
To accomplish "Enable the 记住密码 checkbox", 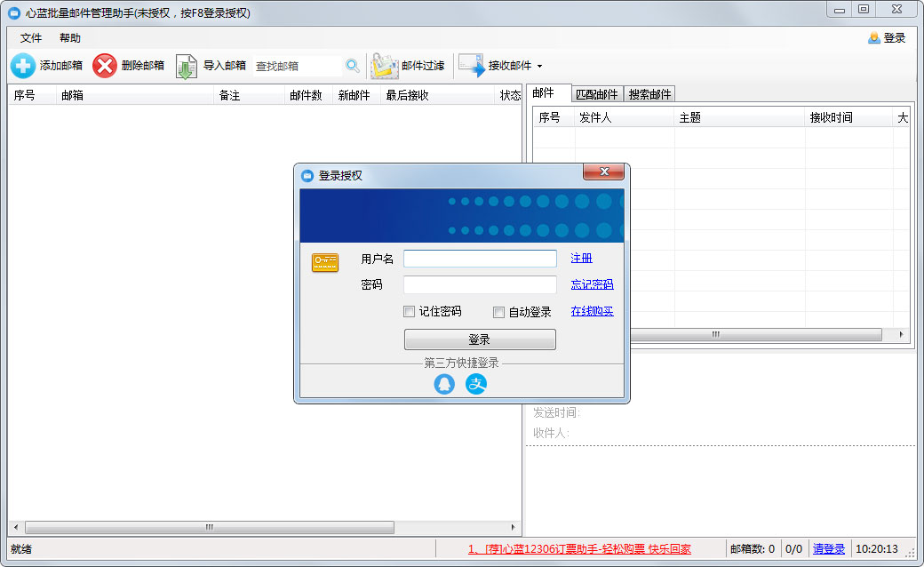I will point(409,312).
